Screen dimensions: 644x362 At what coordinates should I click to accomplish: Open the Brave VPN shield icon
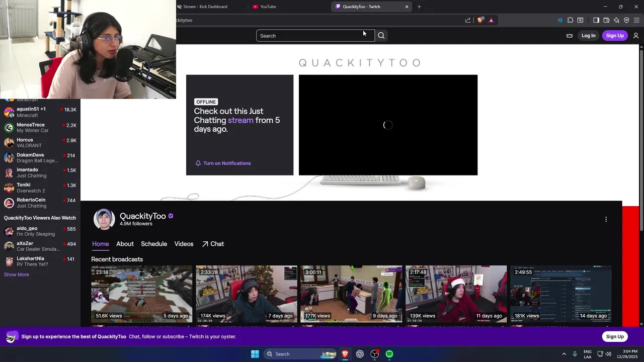click(626, 20)
